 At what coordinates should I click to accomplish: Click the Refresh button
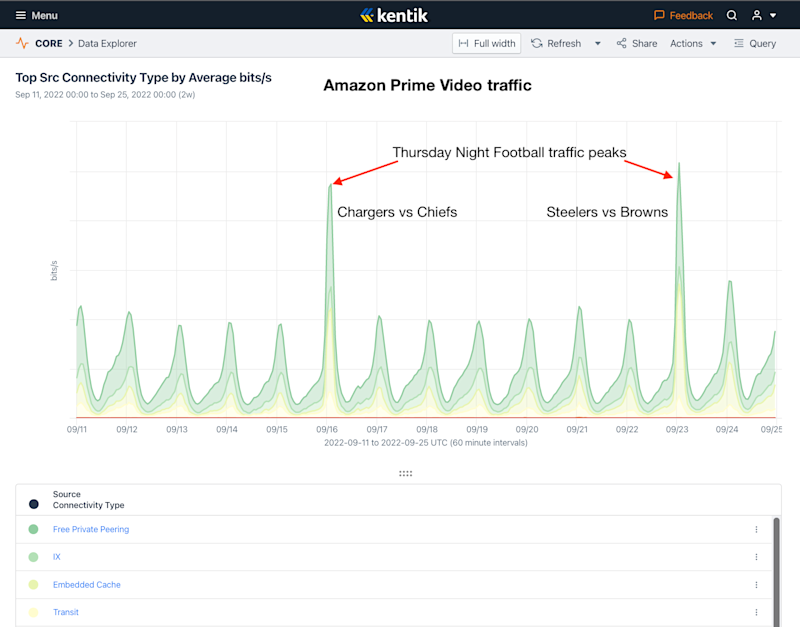(x=556, y=43)
